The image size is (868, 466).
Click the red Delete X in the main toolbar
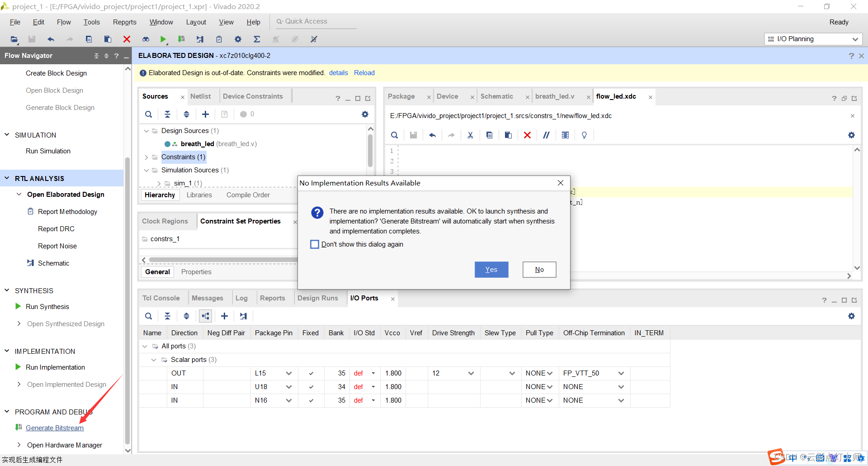(127, 39)
